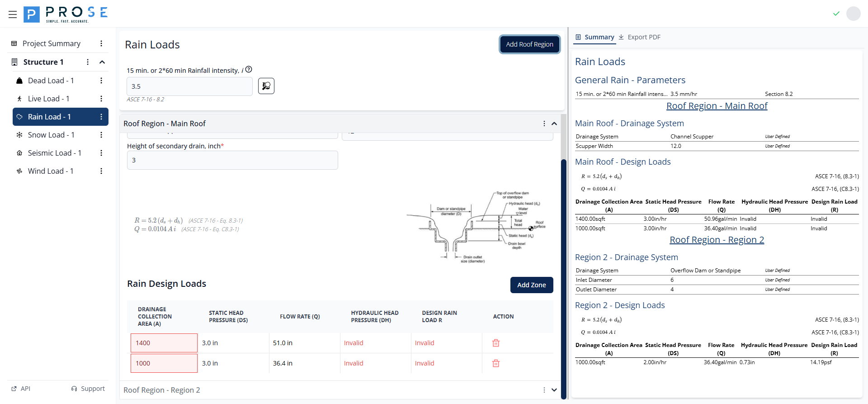Delete the 1000 drainage area zone row
The height and width of the screenshot is (404, 868).
(x=496, y=363)
